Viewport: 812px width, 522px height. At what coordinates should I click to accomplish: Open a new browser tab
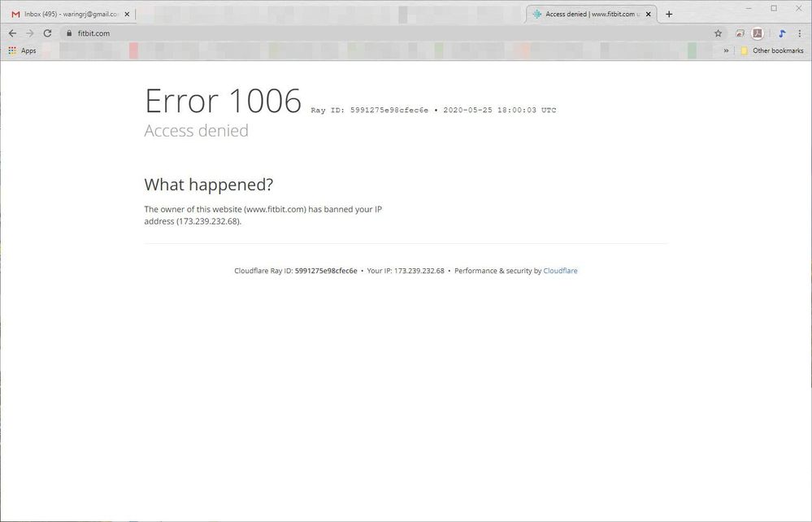669,14
